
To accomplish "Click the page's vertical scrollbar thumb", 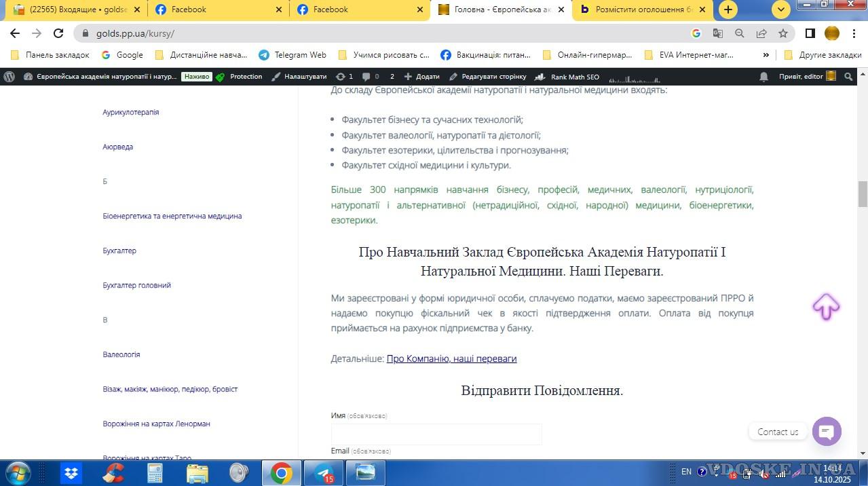I will tap(863, 194).
